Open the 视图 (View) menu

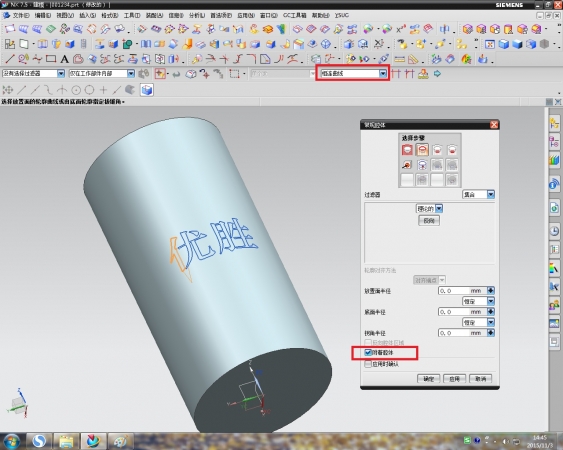pos(65,15)
